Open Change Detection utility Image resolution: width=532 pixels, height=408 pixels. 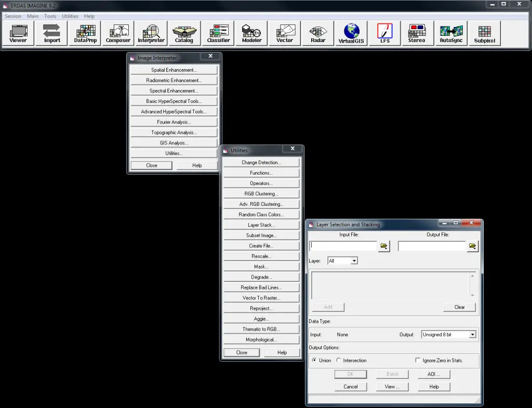[261, 162]
